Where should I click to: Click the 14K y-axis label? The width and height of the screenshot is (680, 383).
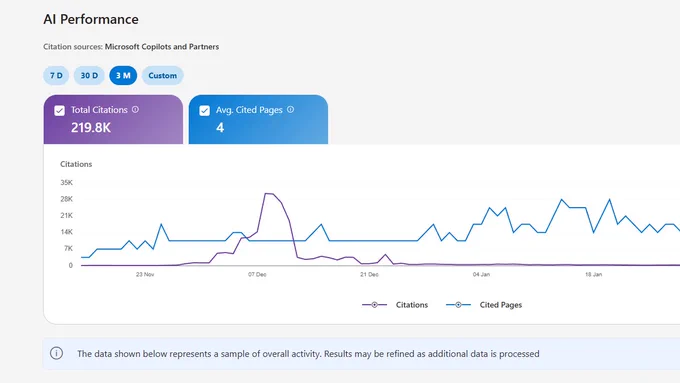coord(66,232)
